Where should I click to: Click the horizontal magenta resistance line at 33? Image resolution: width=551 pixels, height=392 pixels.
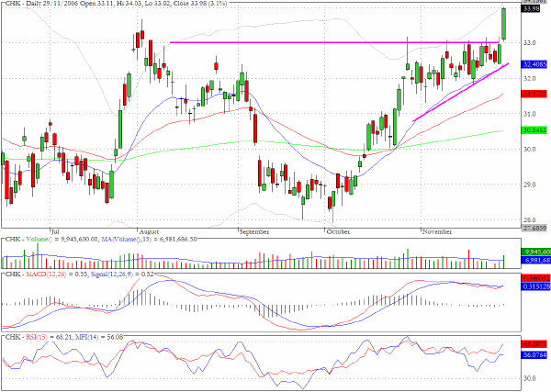point(334,42)
